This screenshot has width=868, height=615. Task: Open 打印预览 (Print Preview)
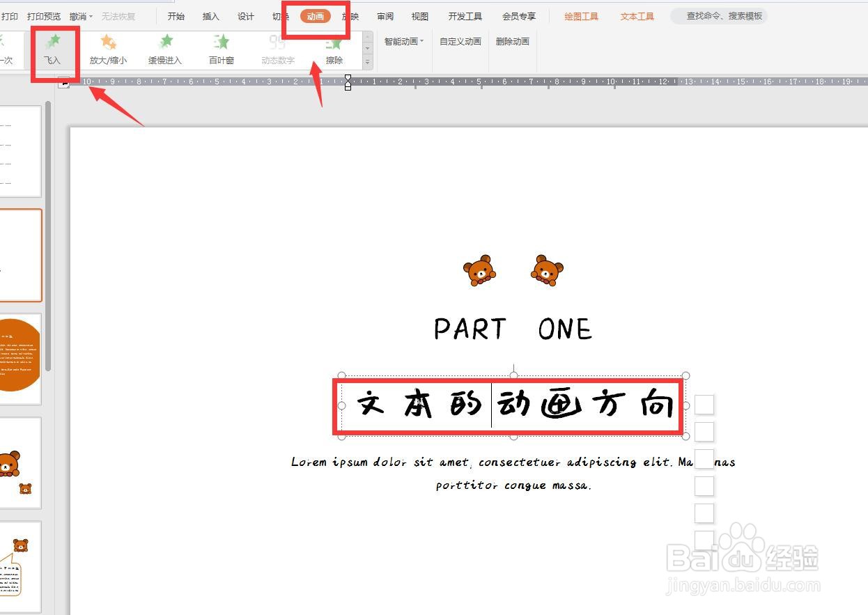(x=44, y=15)
